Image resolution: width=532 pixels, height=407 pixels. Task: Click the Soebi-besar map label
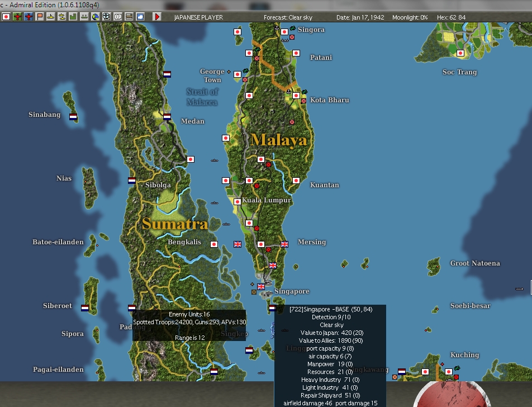click(471, 306)
